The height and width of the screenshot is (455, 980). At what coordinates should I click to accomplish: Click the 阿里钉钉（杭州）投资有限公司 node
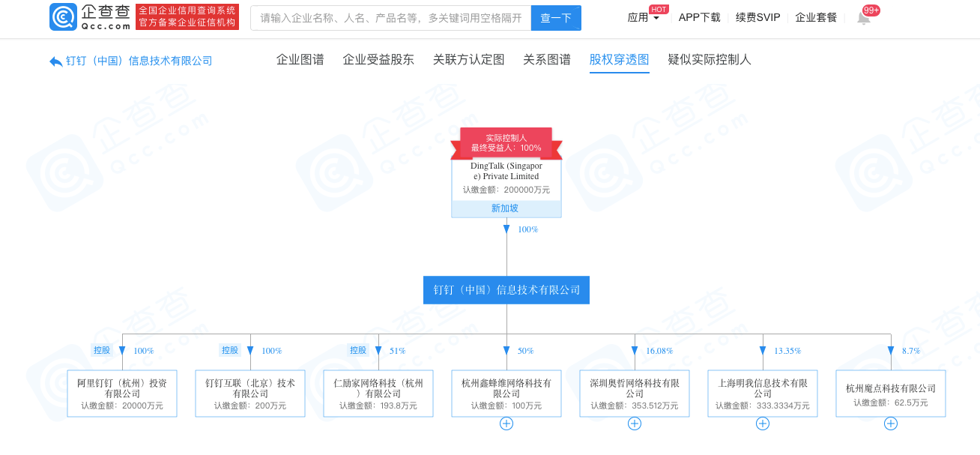pyautogui.click(x=121, y=393)
